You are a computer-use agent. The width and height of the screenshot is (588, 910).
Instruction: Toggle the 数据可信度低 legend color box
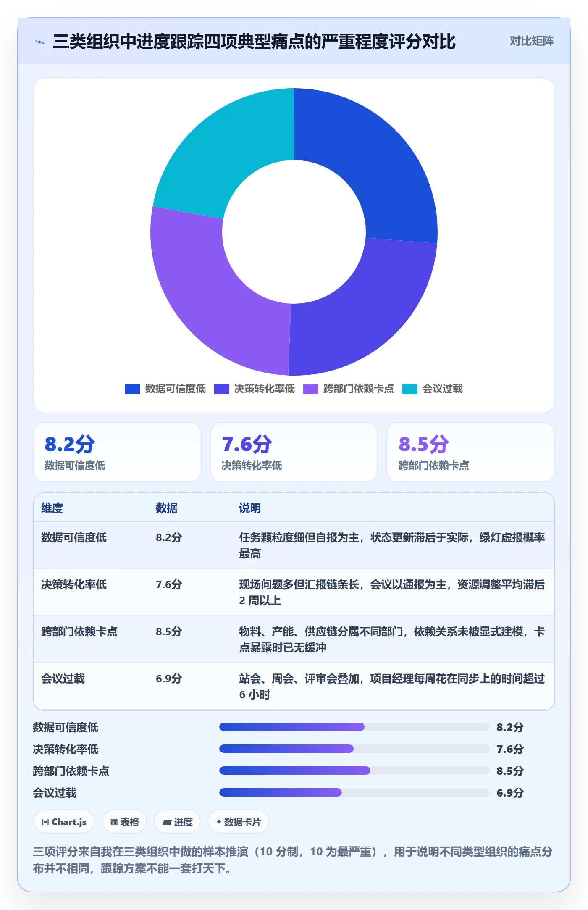point(132,389)
